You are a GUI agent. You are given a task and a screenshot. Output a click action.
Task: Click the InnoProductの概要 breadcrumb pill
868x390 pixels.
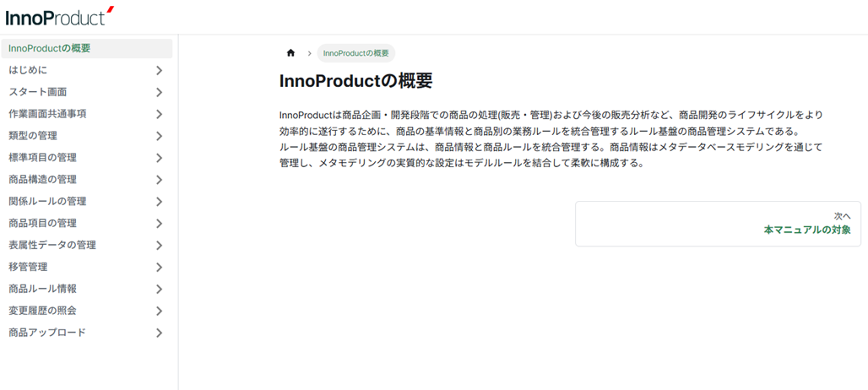(356, 53)
